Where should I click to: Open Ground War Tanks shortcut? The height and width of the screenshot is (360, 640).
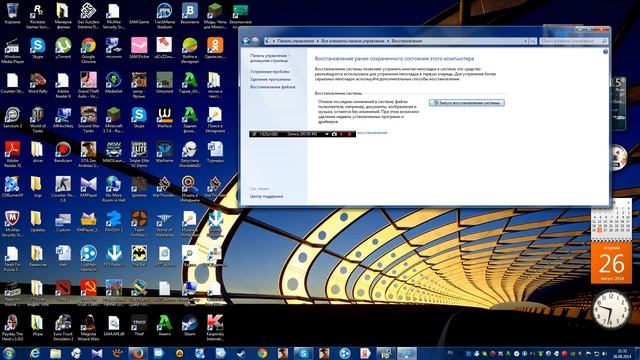(x=88, y=120)
